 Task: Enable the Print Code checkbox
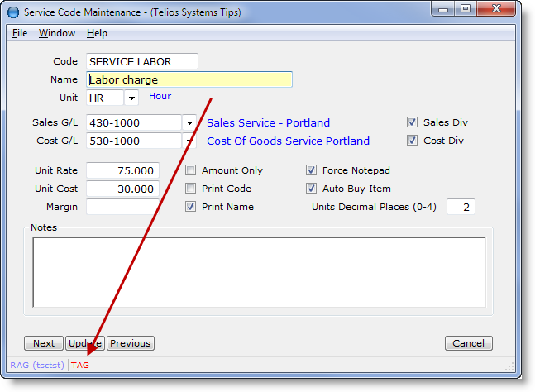click(x=191, y=189)
